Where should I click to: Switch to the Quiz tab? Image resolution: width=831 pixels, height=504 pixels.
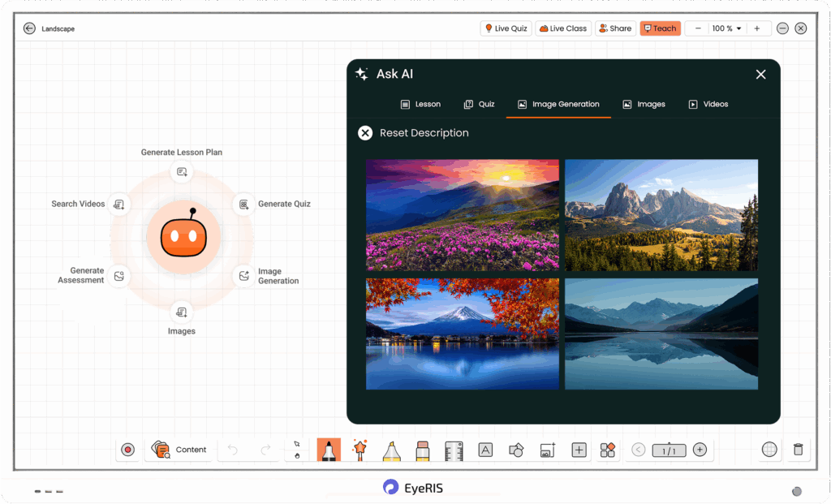(x=479, y=104)
